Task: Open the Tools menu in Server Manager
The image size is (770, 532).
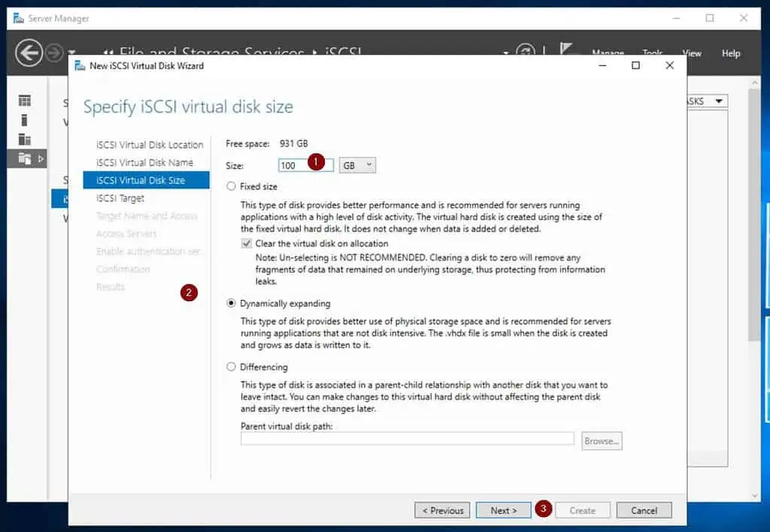Action: (652, 52)
